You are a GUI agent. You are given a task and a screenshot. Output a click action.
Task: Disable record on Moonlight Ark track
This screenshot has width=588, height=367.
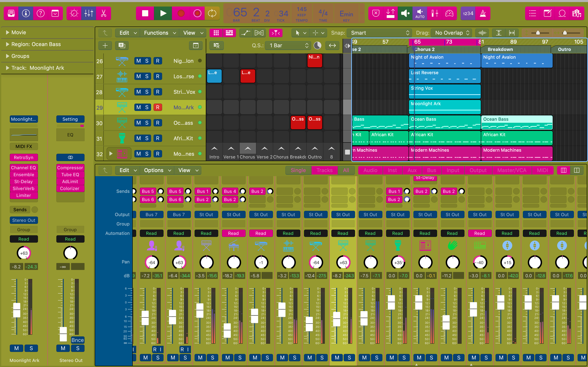pos(158,107)
